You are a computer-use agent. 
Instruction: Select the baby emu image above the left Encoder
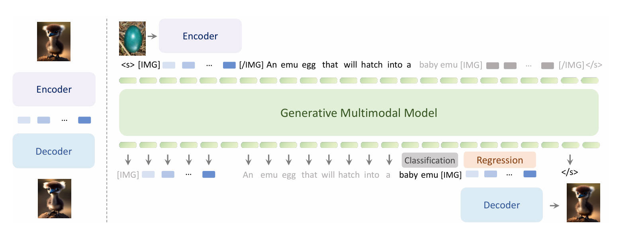(x=54, y=41)
